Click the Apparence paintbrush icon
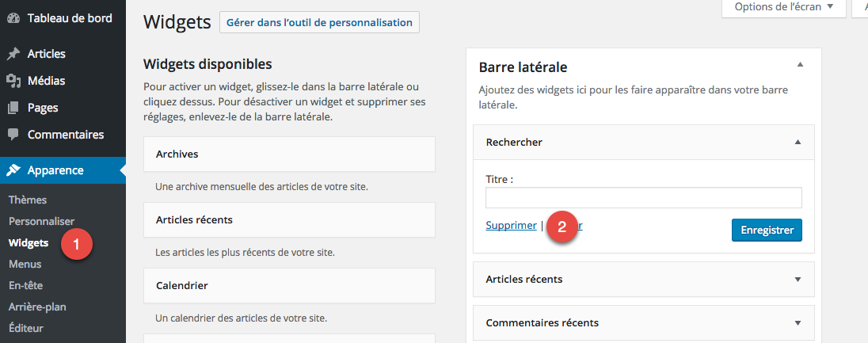Viewport: 868px width, 343px height. tap(13, 170)
